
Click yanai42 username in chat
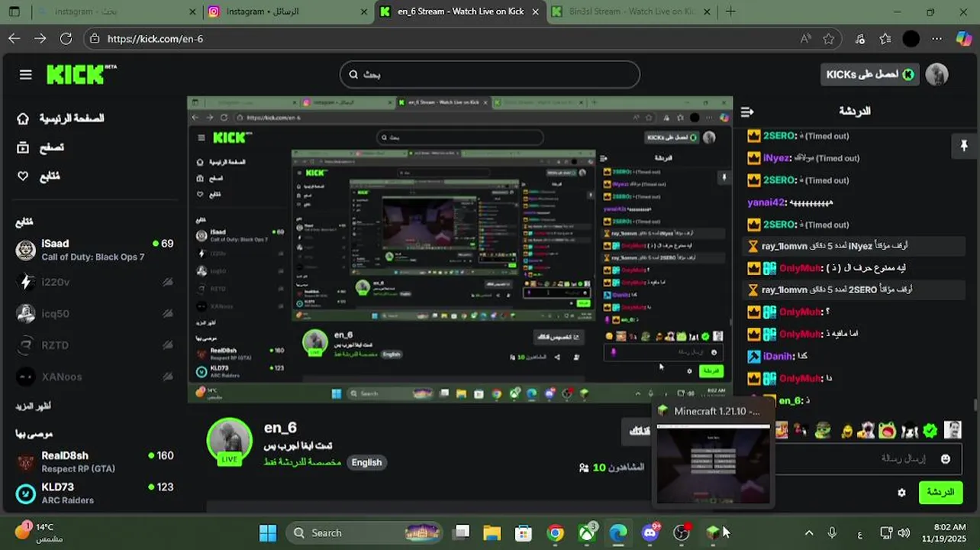pyautogui.click(x=766, y=202)
